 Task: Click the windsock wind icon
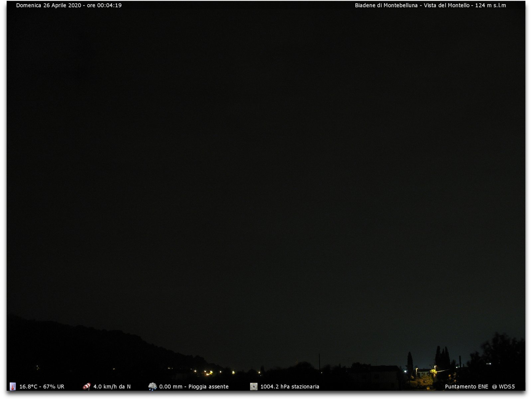point(86,386)
